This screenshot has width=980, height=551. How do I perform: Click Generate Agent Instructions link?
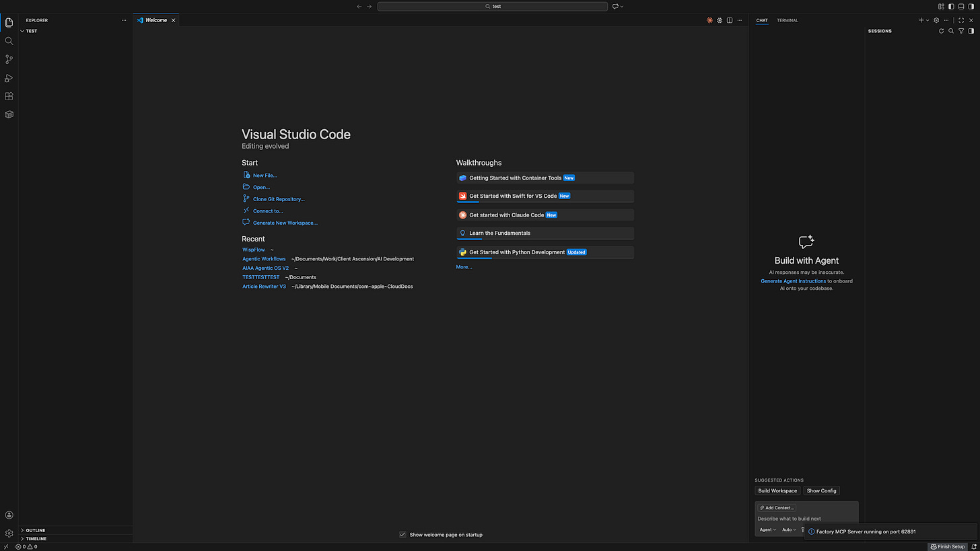(793, 281)
